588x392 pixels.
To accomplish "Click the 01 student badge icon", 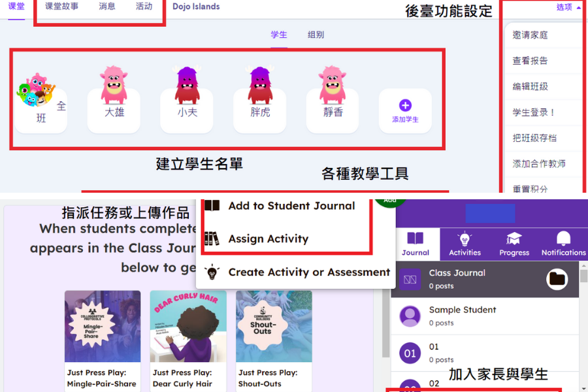I will click(x=410, y=353).
